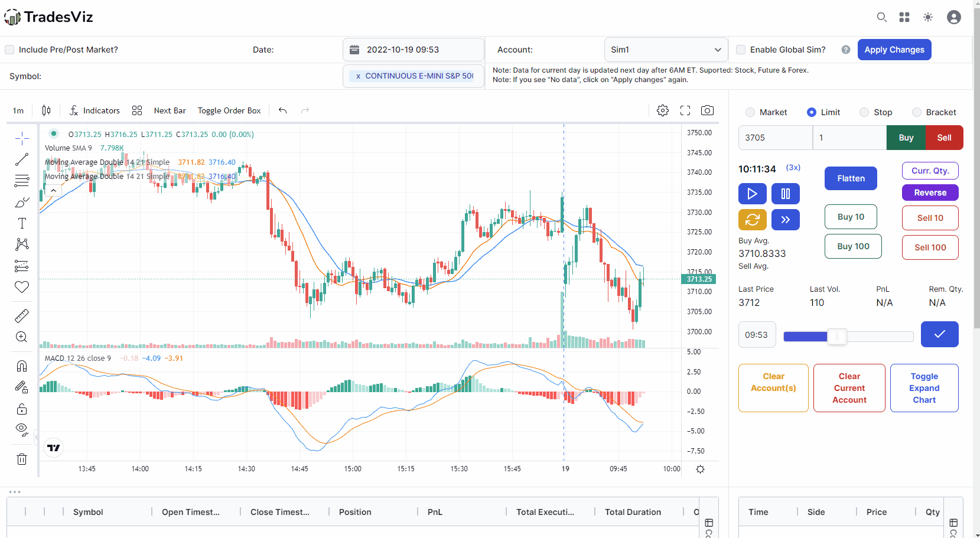This screenshot has width=980, height=538.
Task: Select the Market order type radio
Action: point(750,112)
